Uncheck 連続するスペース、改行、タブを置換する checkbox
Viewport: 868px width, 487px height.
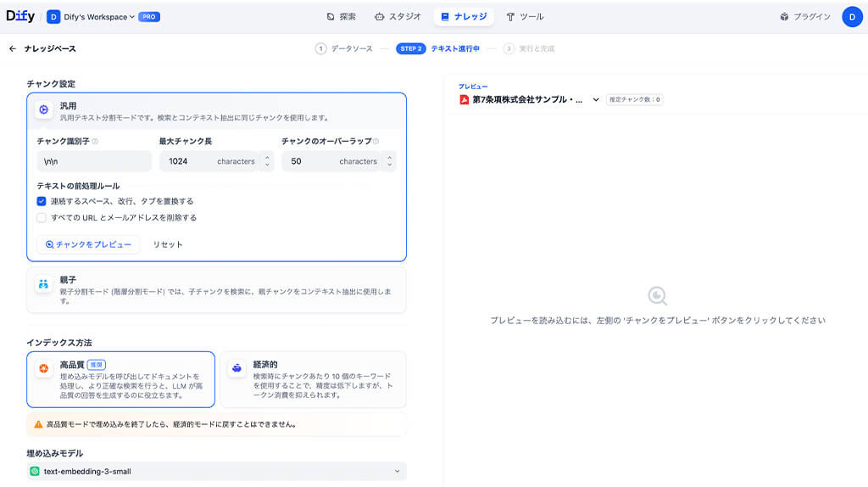[42, 201]
